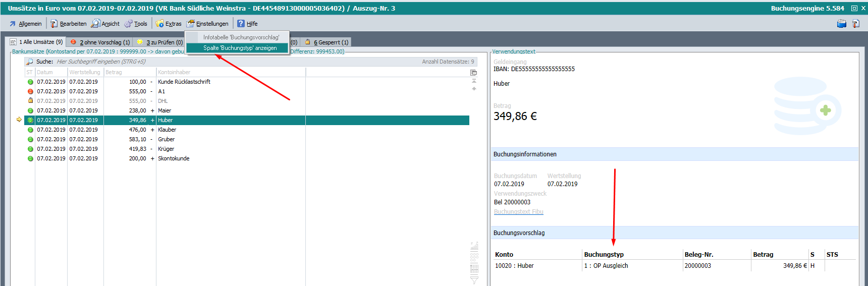Click the red status dot for A1
868x286 pixels.
tap(30, 91)
